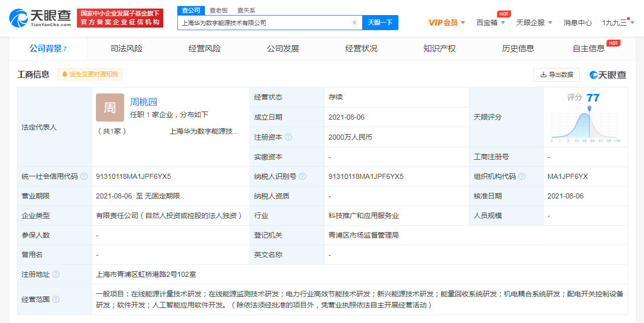This screenshot has height=323, width=644.
Task: Expand the 百宝箱 dropdown
Action: click(491, 23)
